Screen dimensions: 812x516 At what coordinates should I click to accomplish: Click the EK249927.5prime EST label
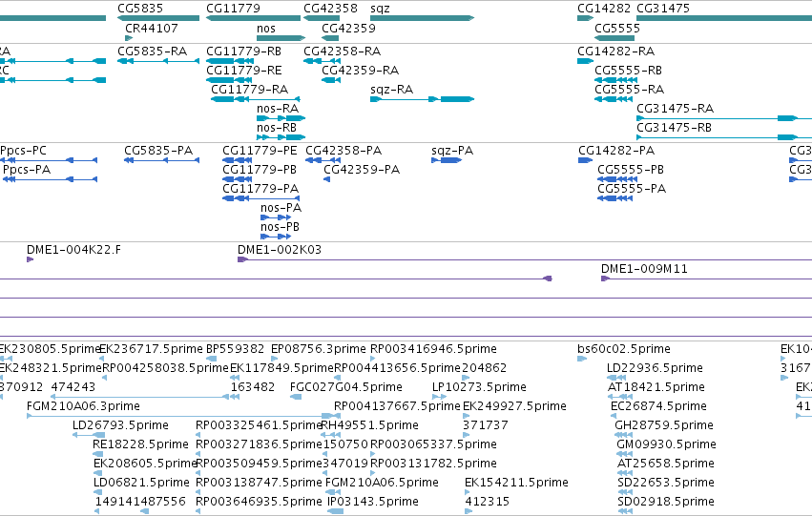(514, 406)
